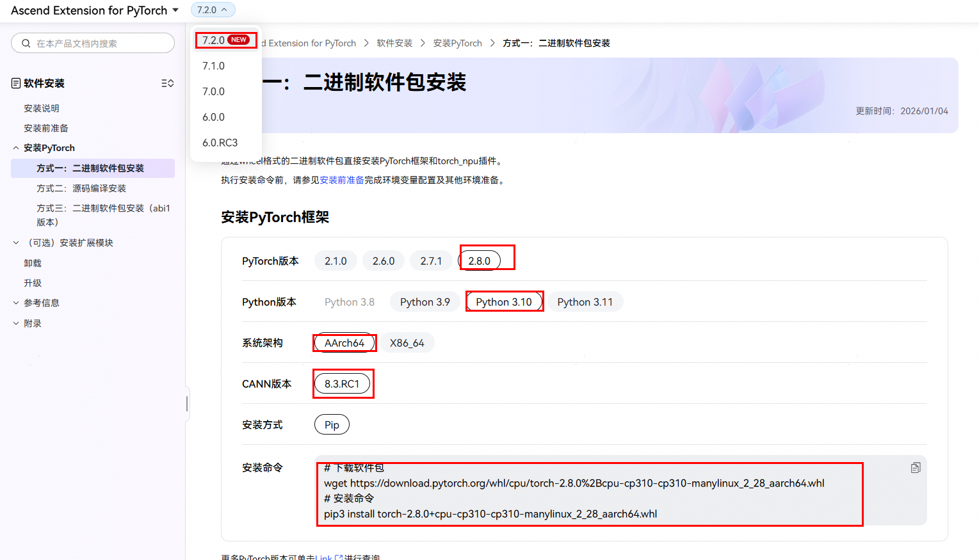The height and width of the screenshot is (560, 979).
Task: Open 安装前准备 in the sidebar
Action: point(46,128)
